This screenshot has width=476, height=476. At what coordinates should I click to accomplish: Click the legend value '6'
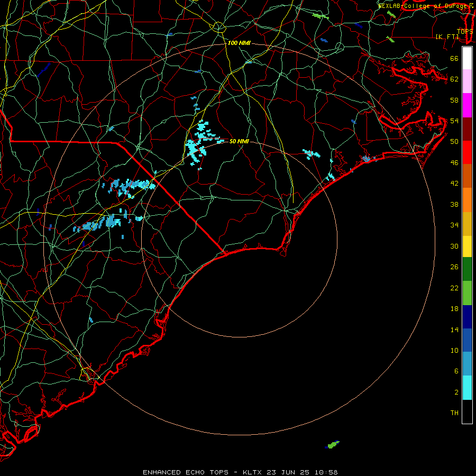click(456, 371)
